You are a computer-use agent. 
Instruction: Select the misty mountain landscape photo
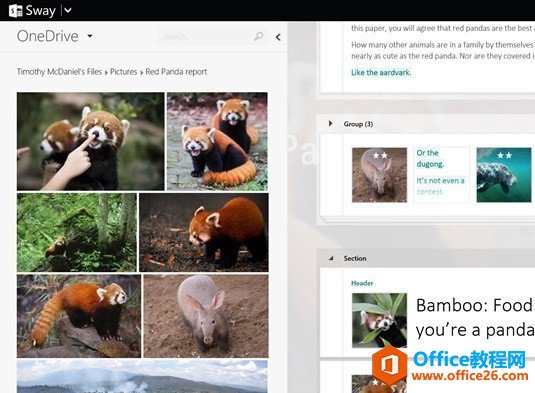[142, 376]
